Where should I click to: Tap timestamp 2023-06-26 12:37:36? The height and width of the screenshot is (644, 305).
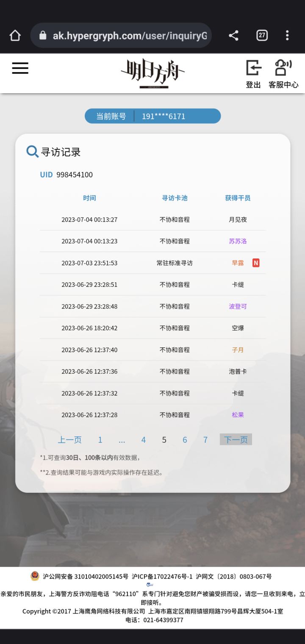tap(89, 371)
